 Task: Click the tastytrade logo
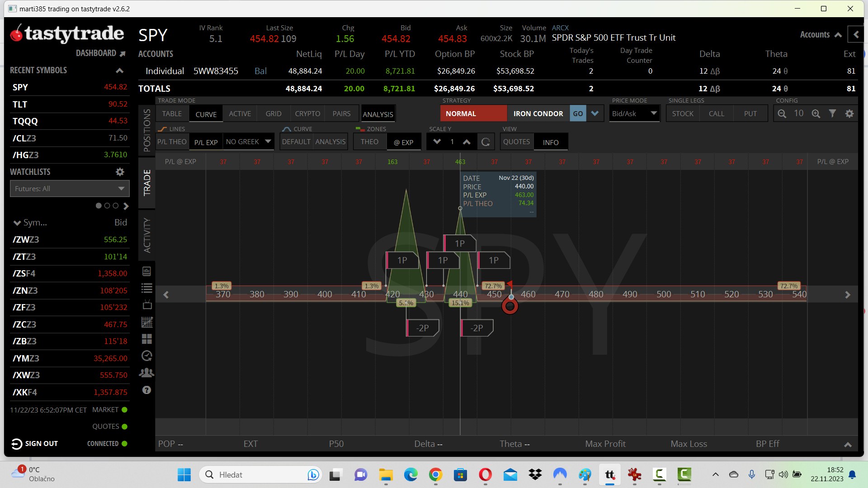[x=67, y=33]
